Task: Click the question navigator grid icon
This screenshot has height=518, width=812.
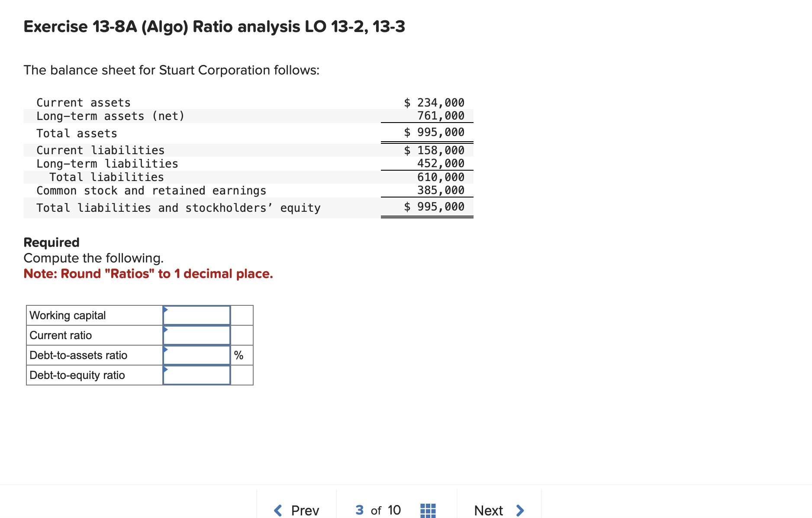Action: coord(428,510)
